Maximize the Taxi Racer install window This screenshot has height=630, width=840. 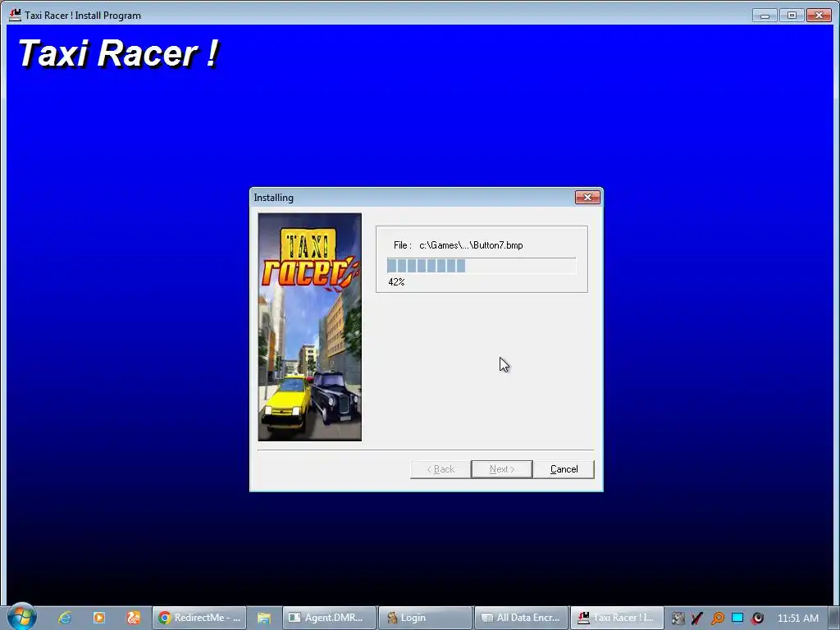click(792, 16)
